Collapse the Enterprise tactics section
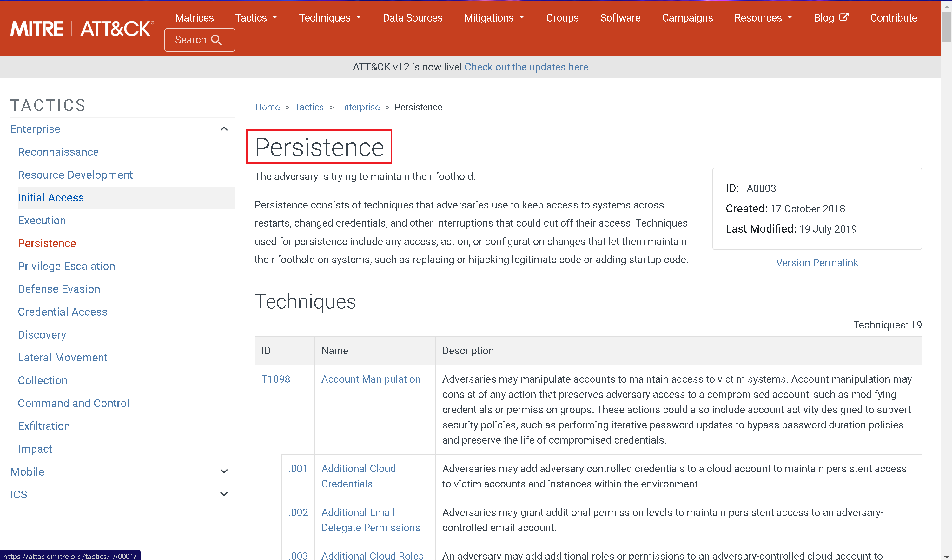 pyautogui.click(x=224, y=129)
